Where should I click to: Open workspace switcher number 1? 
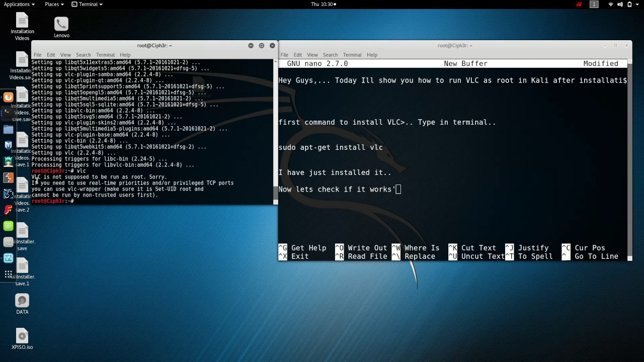point(594,4)
